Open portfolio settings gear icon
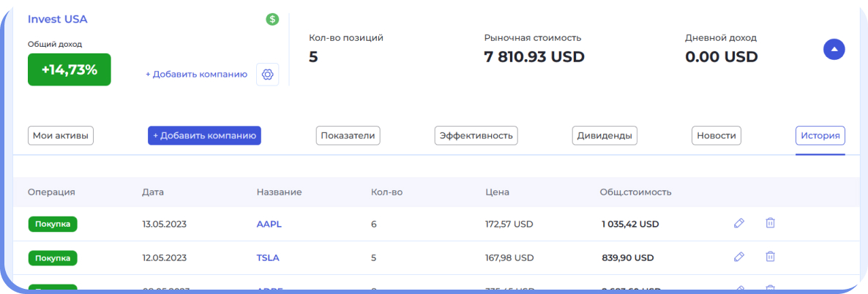Screen dimensions: 868x294 pyautogui.click(x=268, y=74)
